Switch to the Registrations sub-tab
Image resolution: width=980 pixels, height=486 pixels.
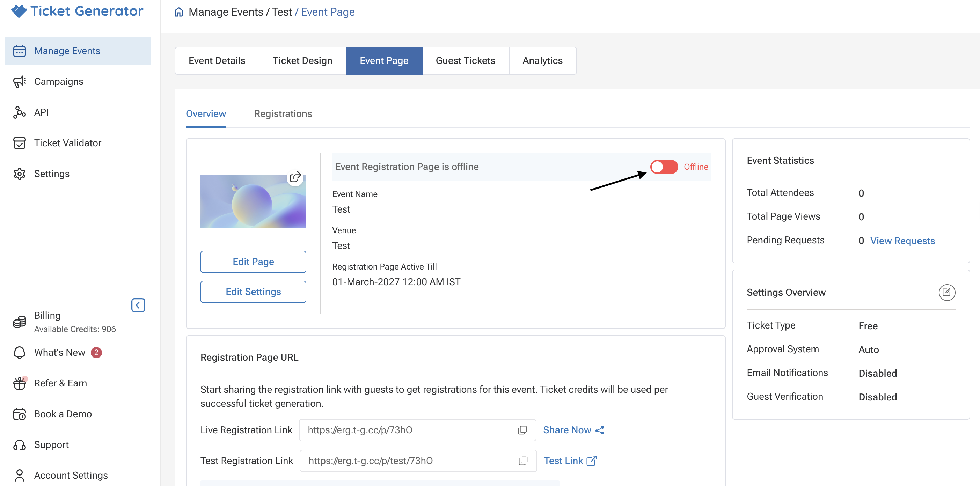point(283,114)
